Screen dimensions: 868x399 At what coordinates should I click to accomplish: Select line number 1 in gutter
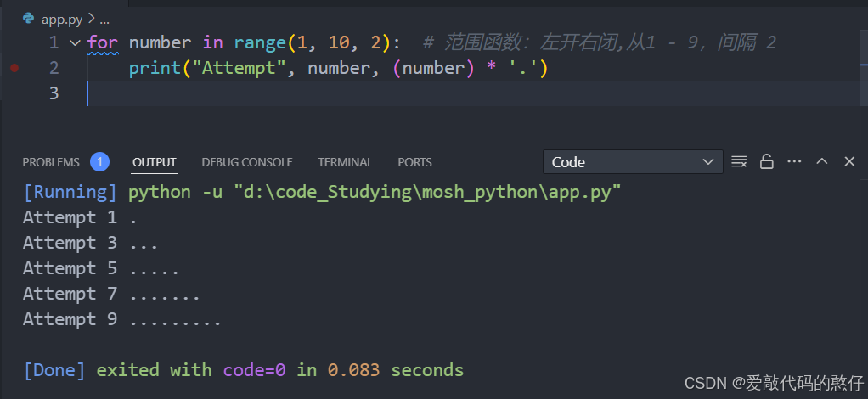54,42
